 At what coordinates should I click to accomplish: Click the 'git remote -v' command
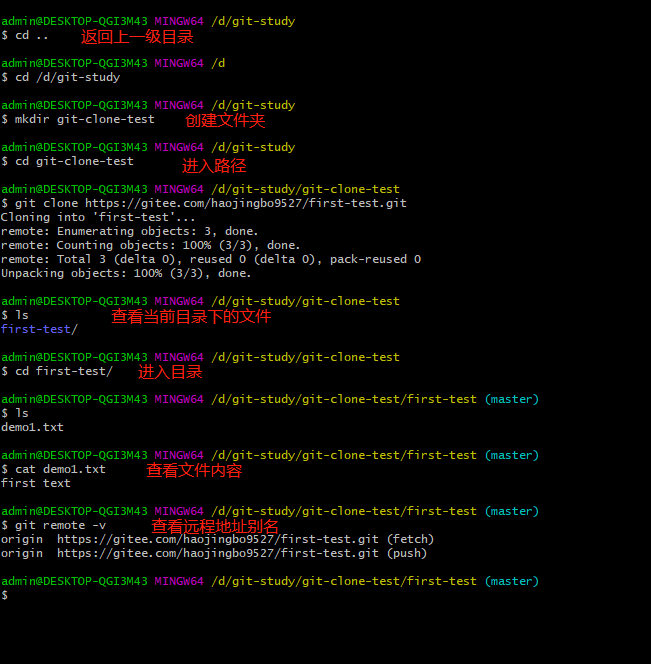click(53, 525)
